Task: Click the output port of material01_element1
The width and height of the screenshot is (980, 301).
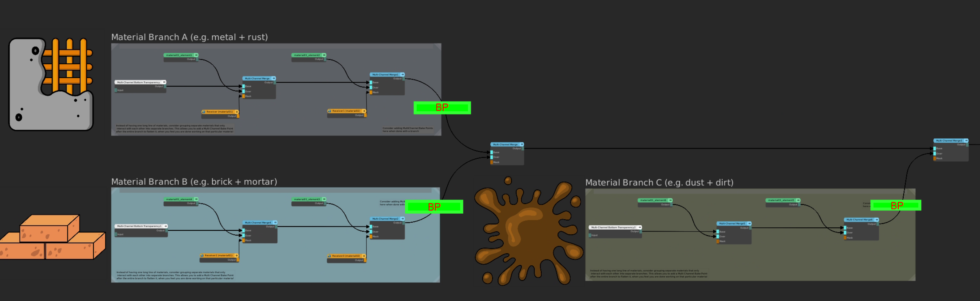Action: click(x=197, y=60)
